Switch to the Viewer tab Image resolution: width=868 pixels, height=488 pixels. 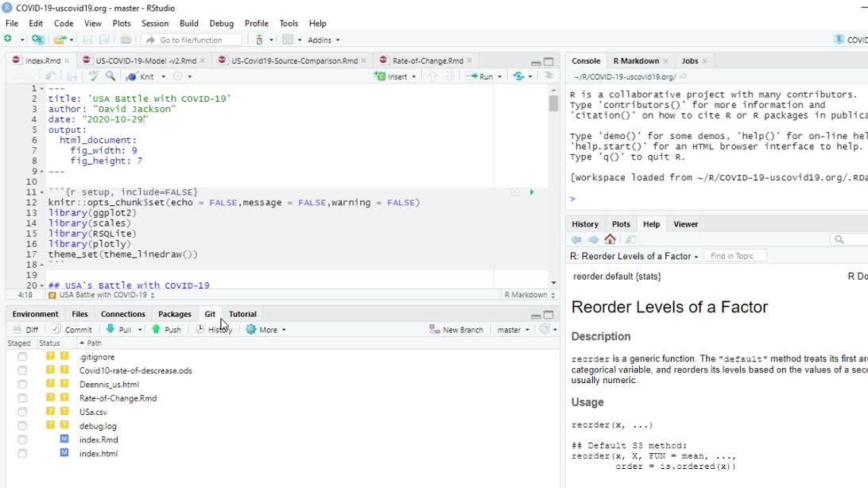pos(685,224)
